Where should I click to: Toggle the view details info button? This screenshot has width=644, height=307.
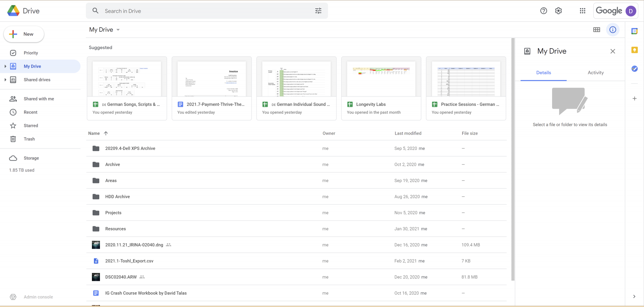(x=612, y=30)
